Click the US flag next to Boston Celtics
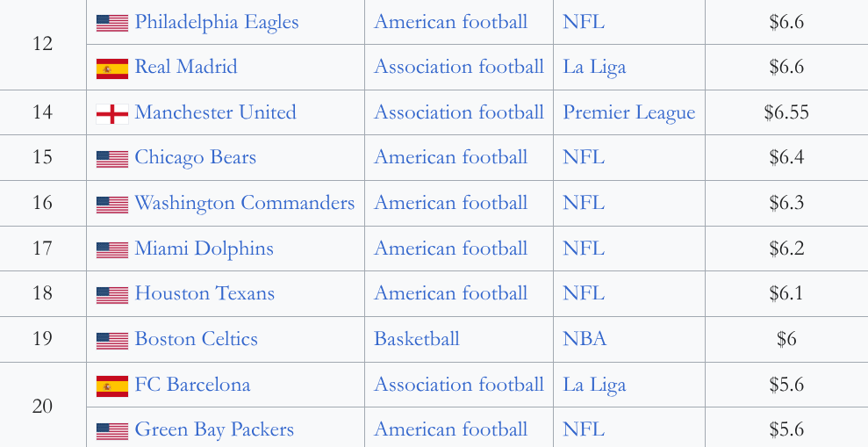 pyautogui.click(x=112, y=341)
